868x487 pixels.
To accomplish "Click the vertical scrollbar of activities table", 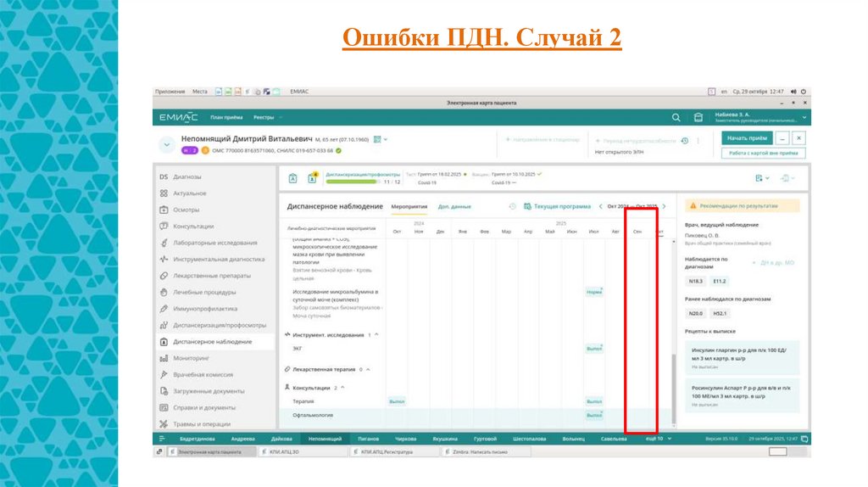I will (674, 388).
